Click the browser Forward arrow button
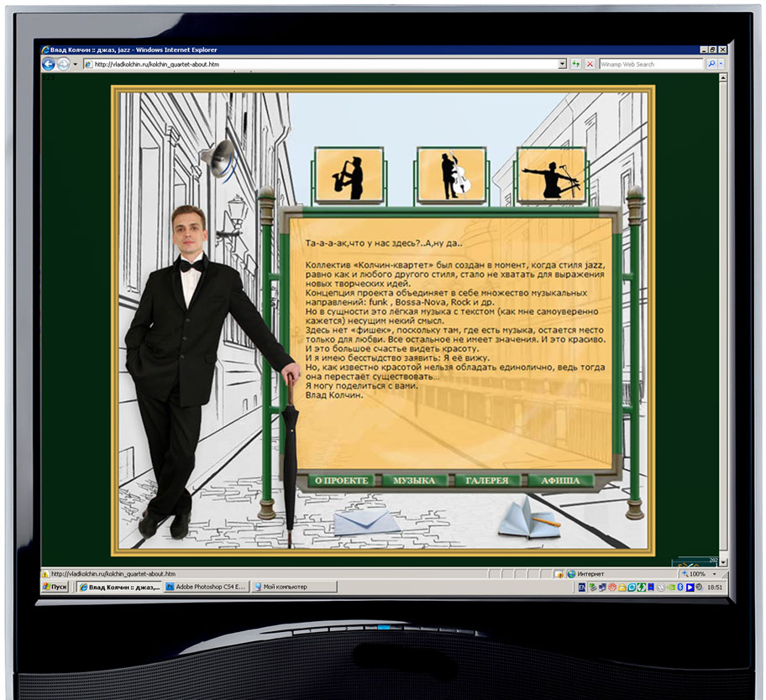This screenshot has width=766, height=700. (63, 64)
